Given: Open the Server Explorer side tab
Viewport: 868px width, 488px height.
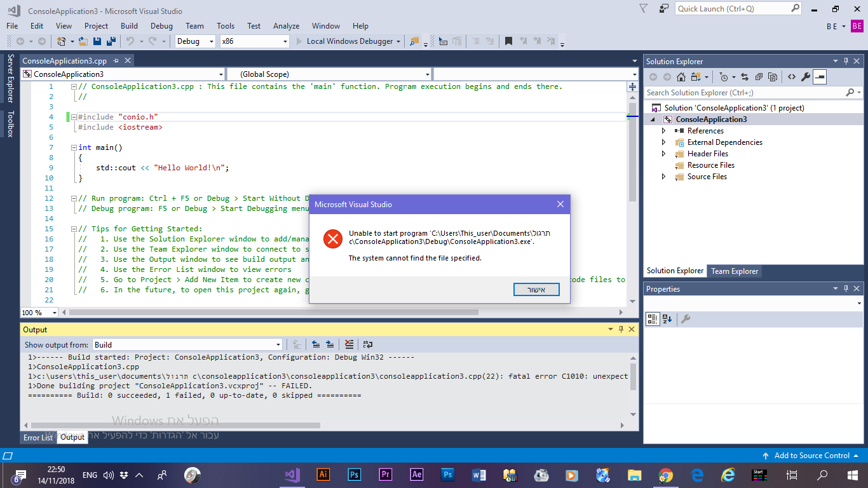Looking at the screenshot, I should (10, 78).
